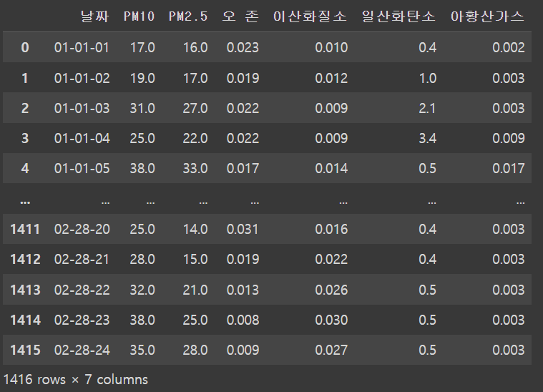The width and height of the screenshot is (543, 392).
Task: Click date cell 02-28-22
Action: point(82,290)
